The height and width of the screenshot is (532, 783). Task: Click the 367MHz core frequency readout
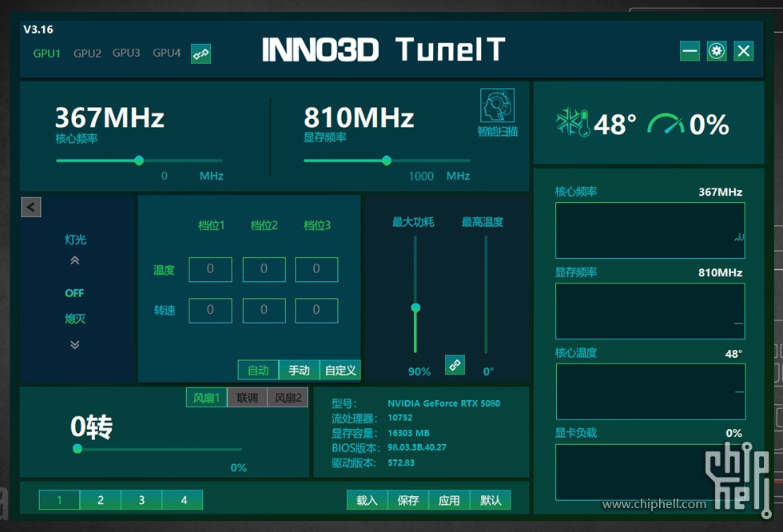point(109,117)
